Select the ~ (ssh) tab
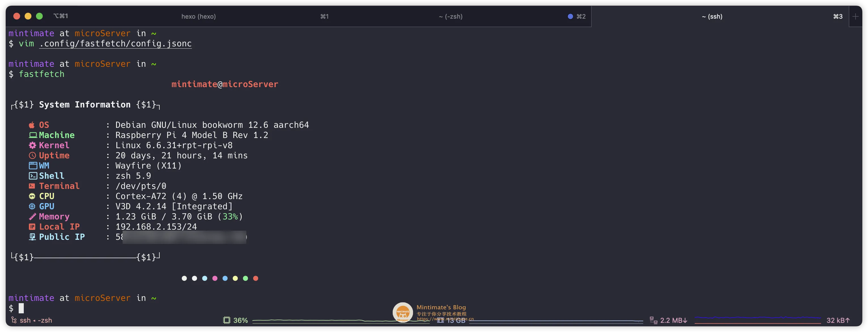 pos(712,16)
